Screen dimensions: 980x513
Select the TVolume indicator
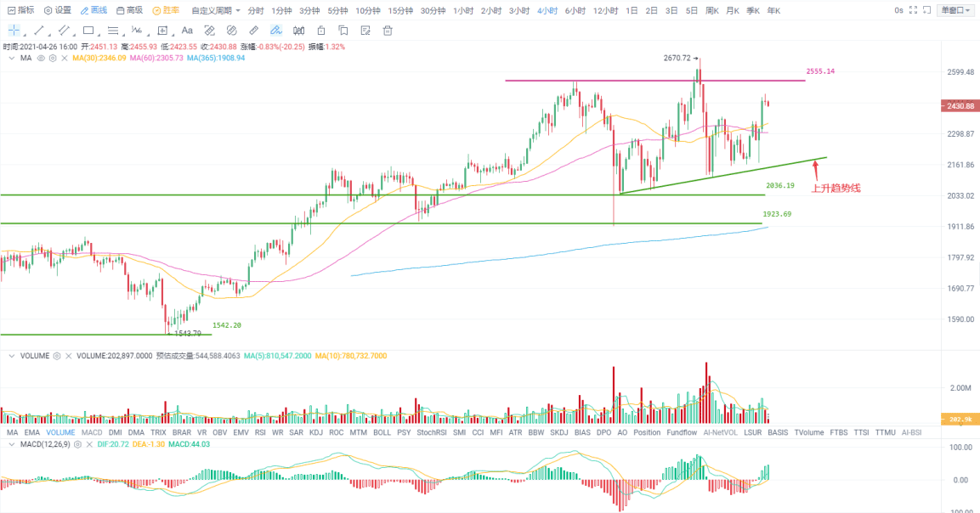point(809,432)
